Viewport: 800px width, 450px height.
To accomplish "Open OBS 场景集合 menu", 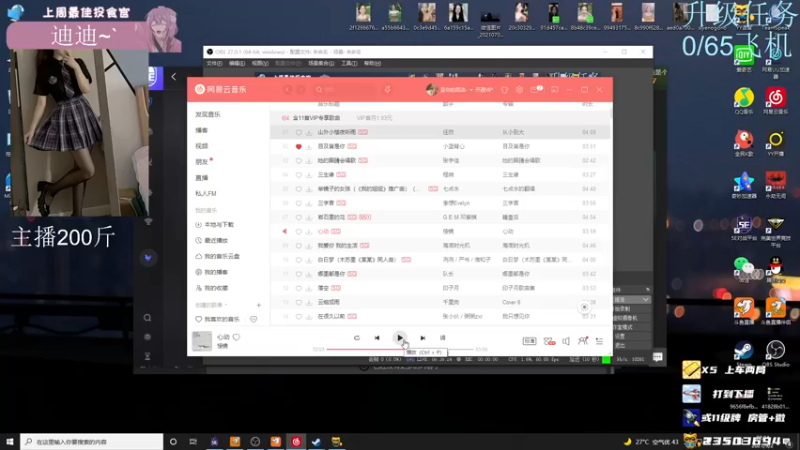I will coord(321,63).
